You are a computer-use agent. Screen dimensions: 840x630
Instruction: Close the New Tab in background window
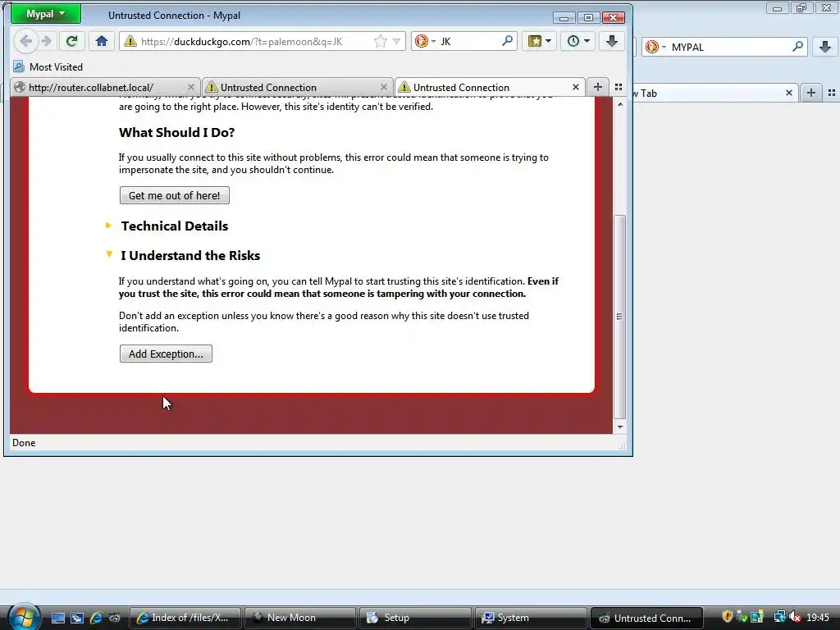pos(789,93)
